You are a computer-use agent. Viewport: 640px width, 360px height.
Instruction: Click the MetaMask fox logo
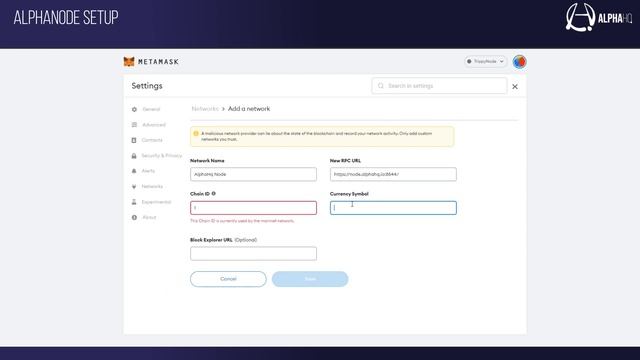pos(129,62)
